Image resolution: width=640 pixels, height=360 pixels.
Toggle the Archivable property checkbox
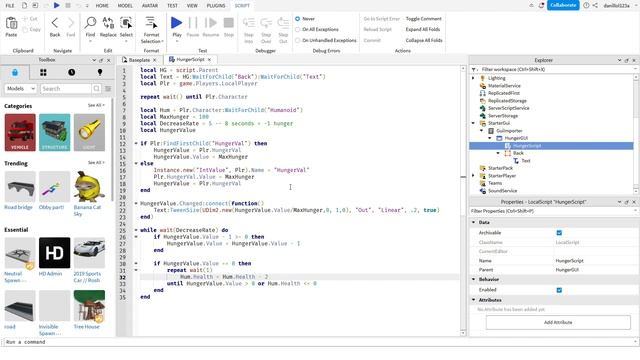point(559,233)
